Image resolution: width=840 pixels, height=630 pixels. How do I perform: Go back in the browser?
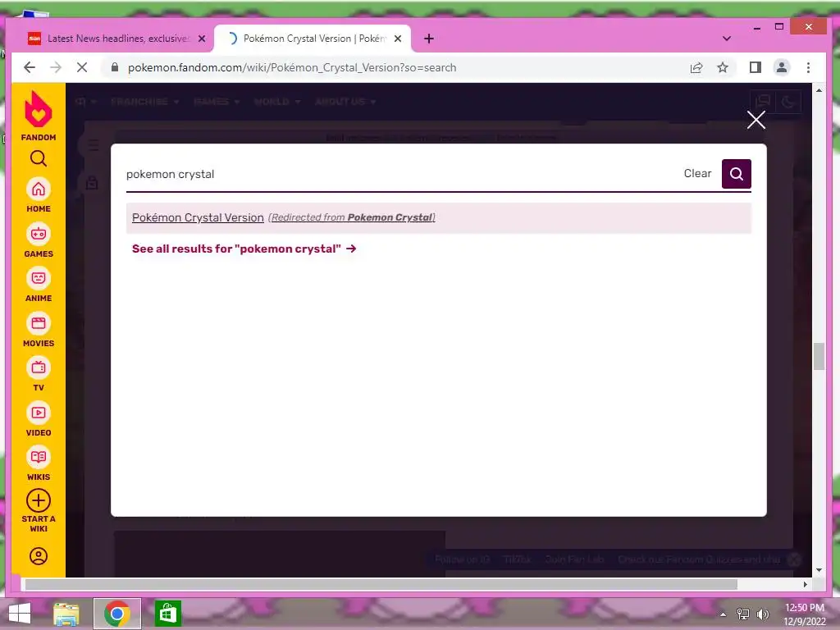pos(30,67)
